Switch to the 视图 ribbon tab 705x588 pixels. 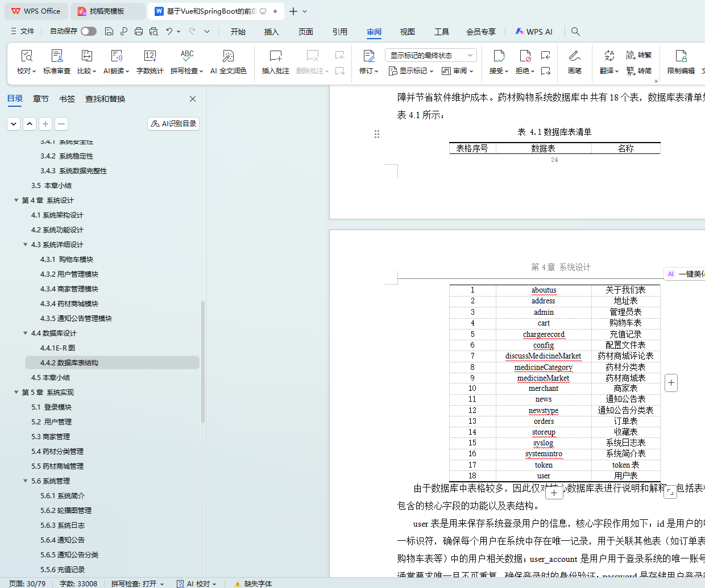click(x=407, y=32)
